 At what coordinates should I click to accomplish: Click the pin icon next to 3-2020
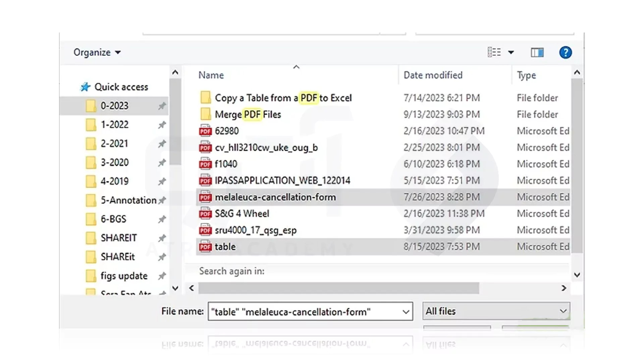click(x=162, y=163)
